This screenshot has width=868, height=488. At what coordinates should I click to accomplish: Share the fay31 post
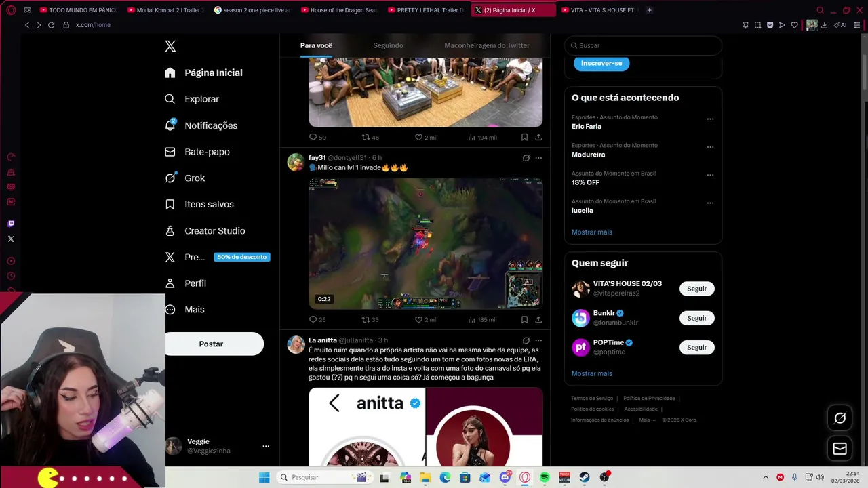point(538,319)
